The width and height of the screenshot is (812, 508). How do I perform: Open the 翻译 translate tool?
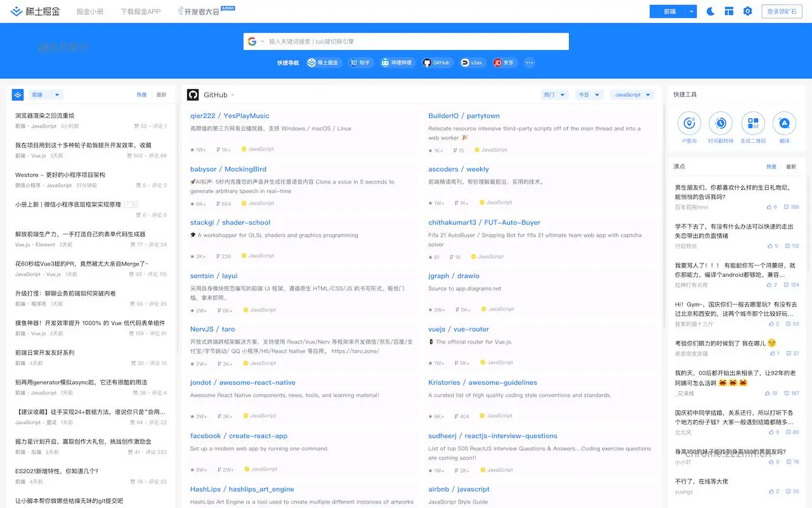point(785,123)
